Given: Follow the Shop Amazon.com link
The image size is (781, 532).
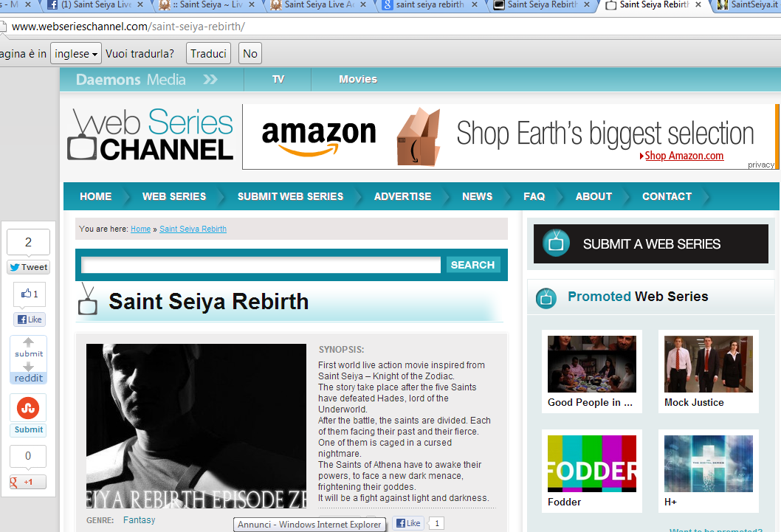Looking at the screenshot, I should [684, 156].
